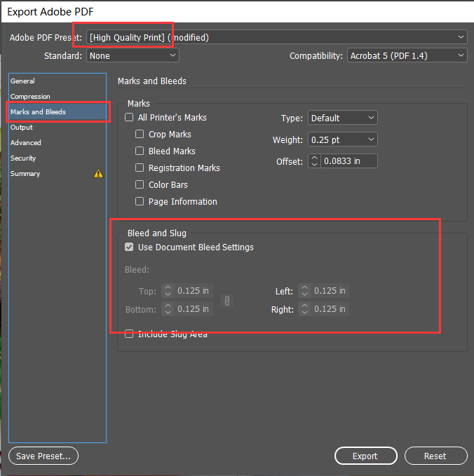Click the bleed link chain icon
This screenshot has width=474, height=476.
226,301
